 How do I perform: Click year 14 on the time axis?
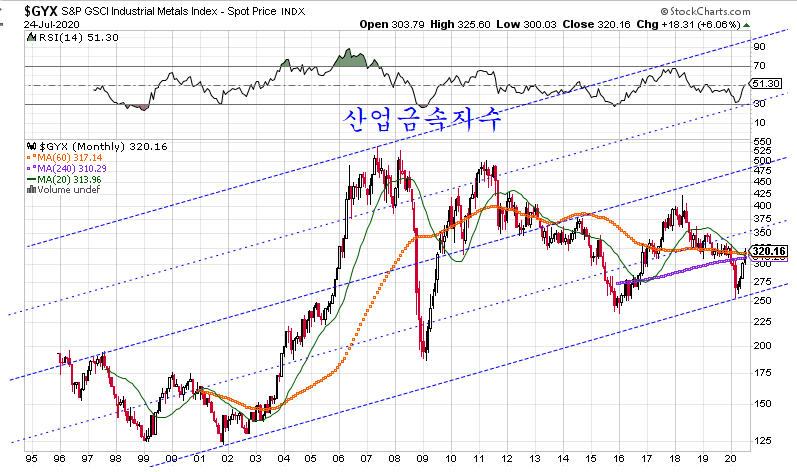point(563,459)
